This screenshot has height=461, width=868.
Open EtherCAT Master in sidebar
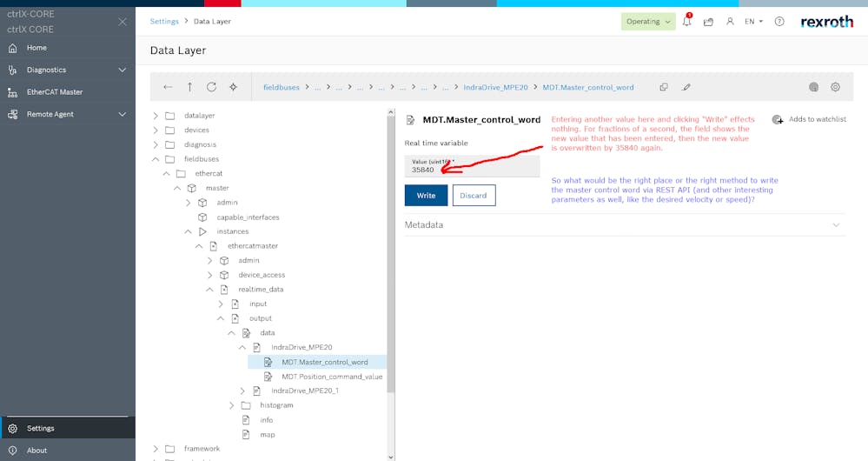click(x=55, y=92)
